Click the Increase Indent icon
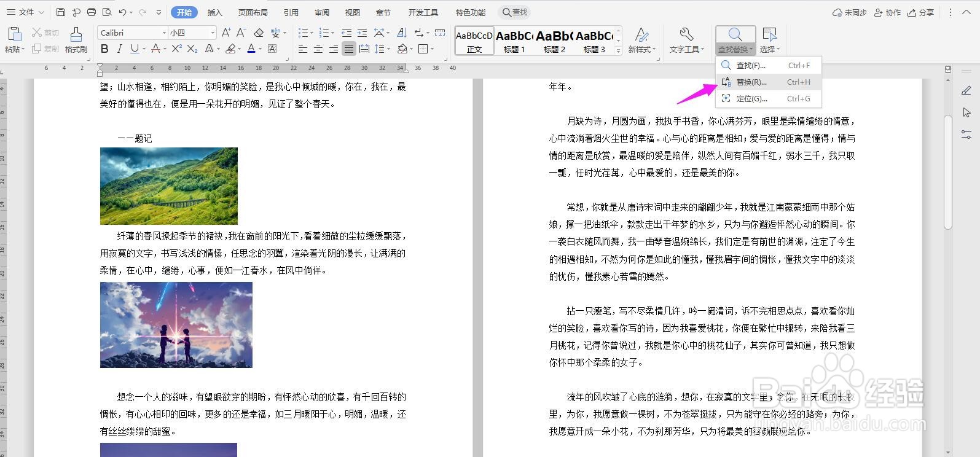 [362, 33]
